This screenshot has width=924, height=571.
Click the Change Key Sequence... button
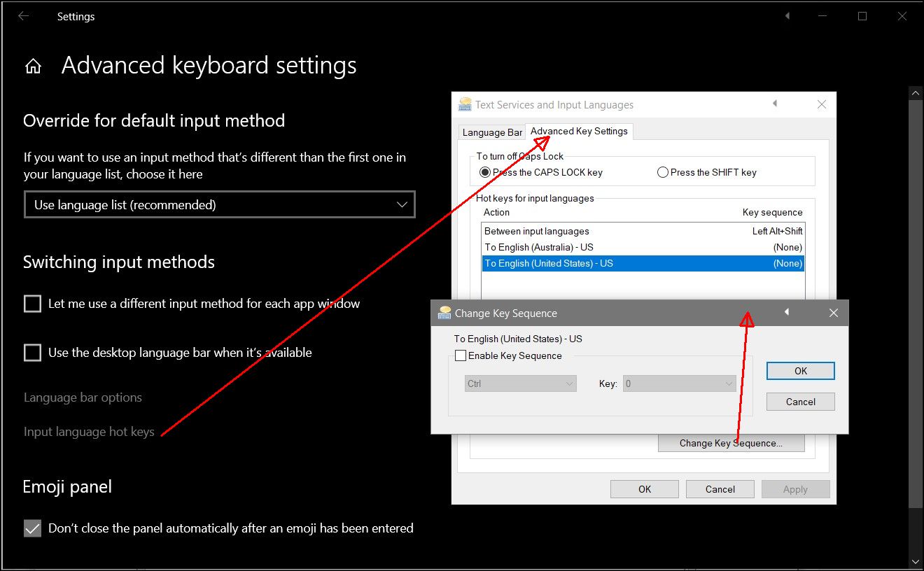click(x=731, y=443)
